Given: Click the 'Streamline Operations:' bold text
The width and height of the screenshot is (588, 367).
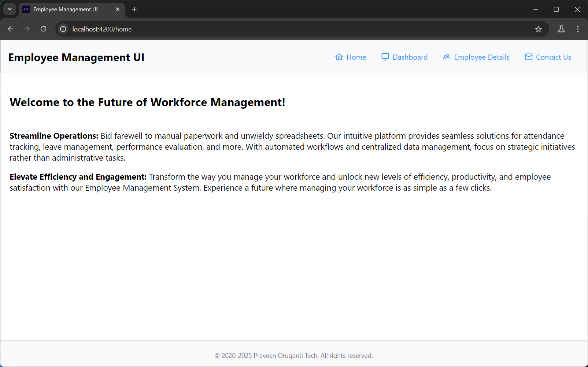Looking at the screenshot, I should [x=54, y=136].
